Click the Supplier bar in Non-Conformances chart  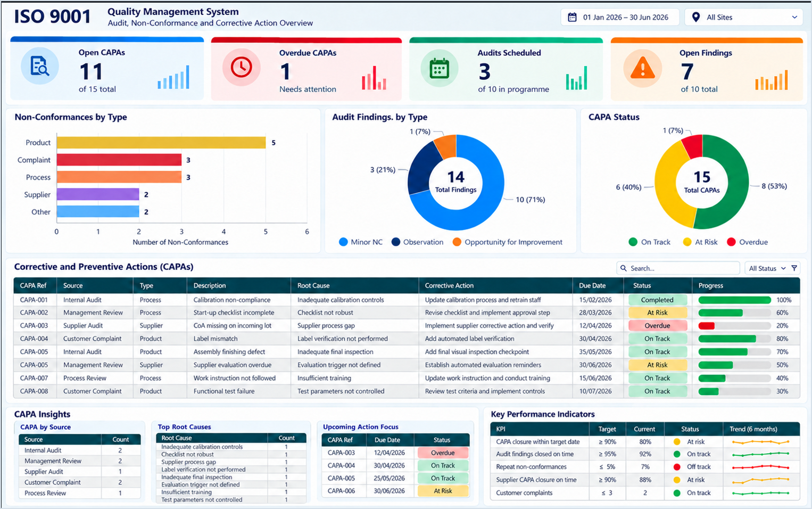click(x=98, y=194)
